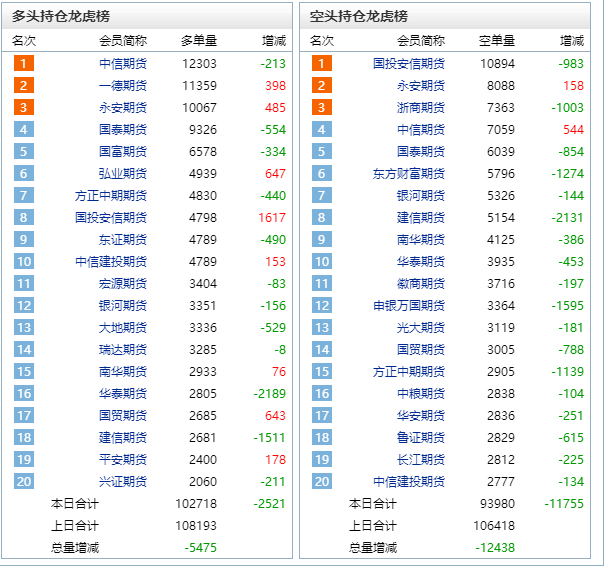Select short volume value 10894
611x572 pixels.
coord(498,64)
